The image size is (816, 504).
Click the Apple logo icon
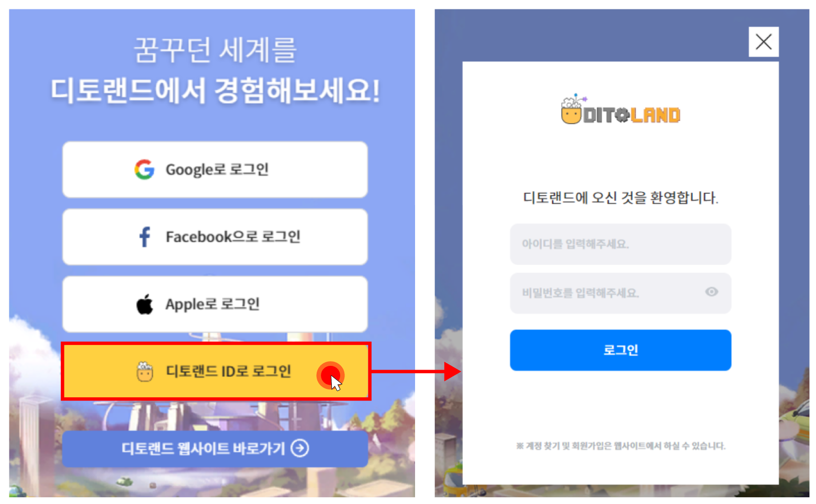point(145,304)
